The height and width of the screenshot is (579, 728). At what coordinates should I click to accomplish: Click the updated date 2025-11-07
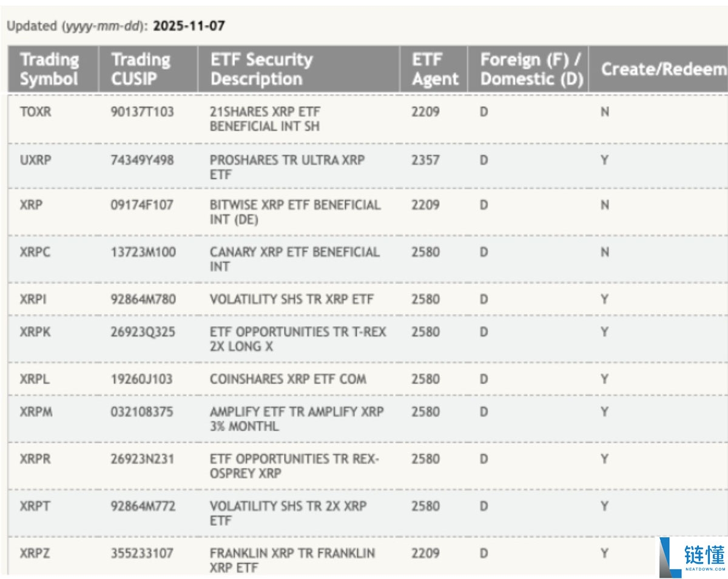tap(189, 26)
